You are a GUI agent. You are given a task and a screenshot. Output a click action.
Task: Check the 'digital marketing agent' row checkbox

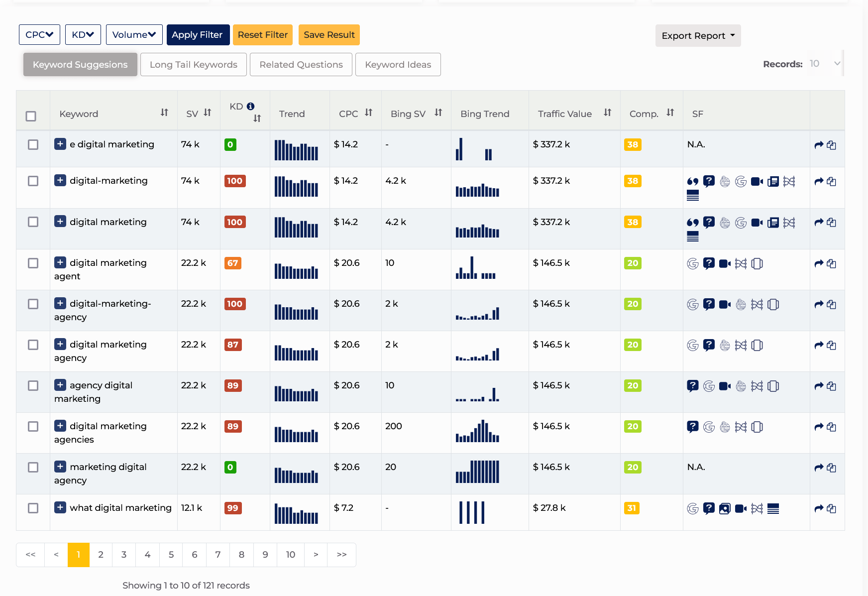33,263
